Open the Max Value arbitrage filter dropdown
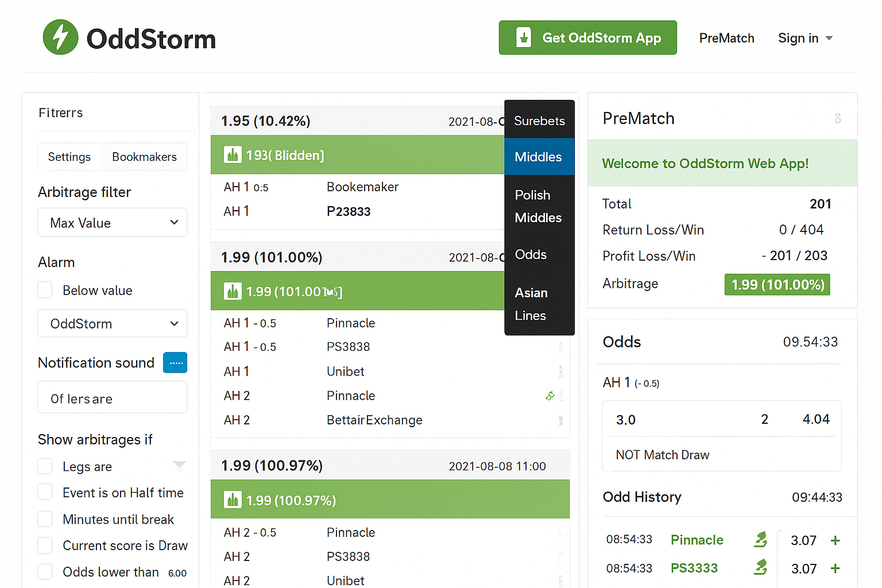 [113, 223]
